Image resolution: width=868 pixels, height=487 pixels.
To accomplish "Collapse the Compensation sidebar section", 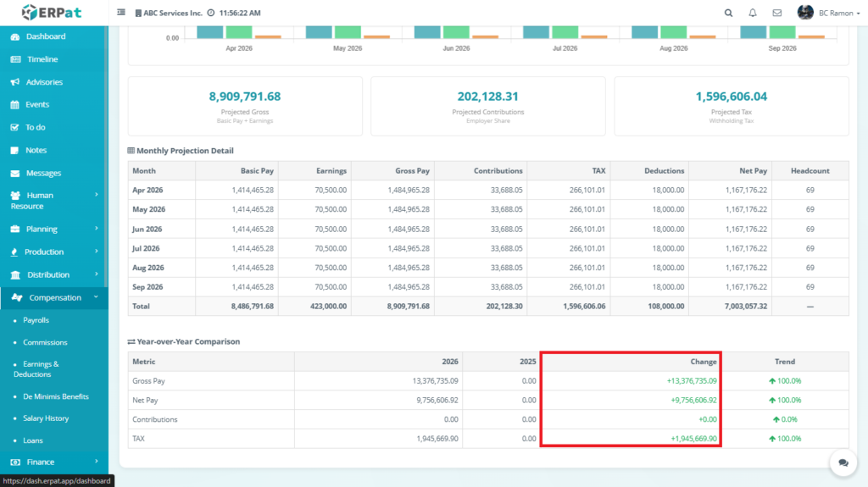I will tap(54, 297).
